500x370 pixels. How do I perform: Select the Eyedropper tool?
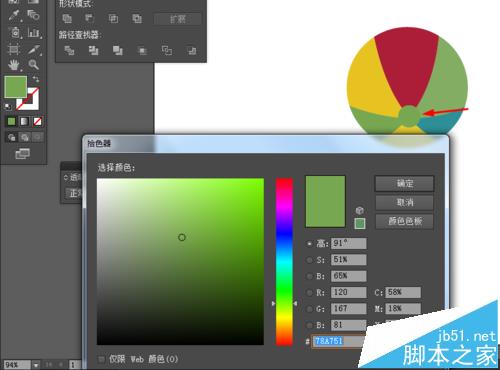[14, 15]
